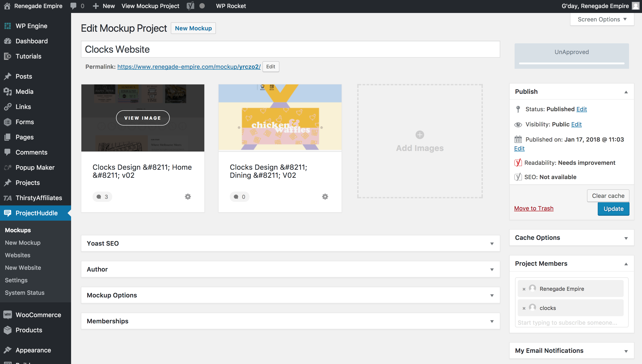Viewport: 642px width, 364px height.
Task: Click the Tutorials sidebar icon
Action: click(8, 56)
